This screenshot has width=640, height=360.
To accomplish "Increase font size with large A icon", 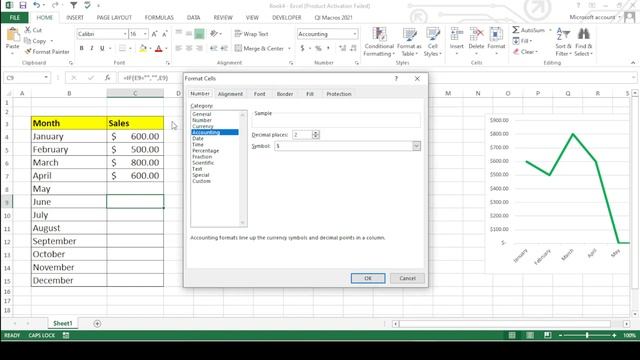I will tap(154, 34).
